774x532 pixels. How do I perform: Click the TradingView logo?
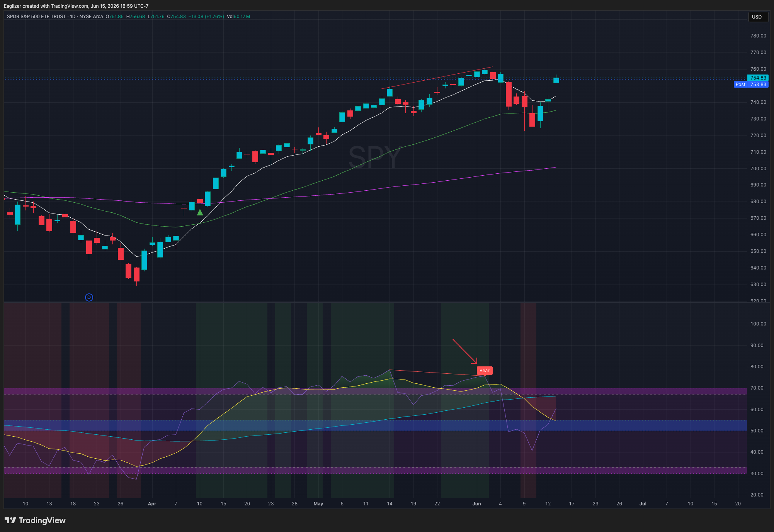(x=35, y=520)
